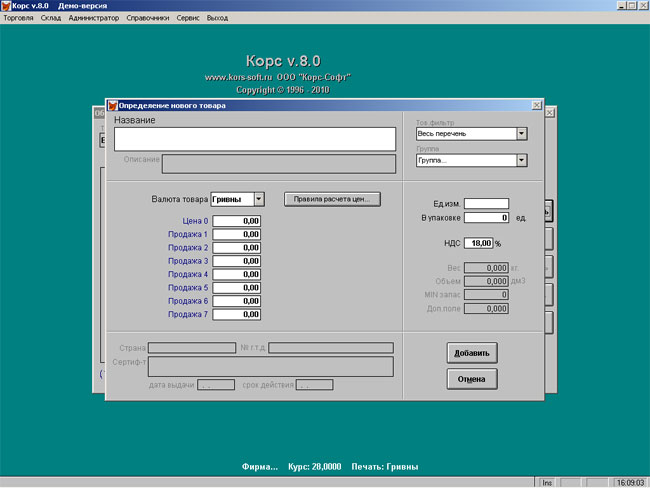
Task: Click the № г.т.д. field
Action: pos(331,347)
